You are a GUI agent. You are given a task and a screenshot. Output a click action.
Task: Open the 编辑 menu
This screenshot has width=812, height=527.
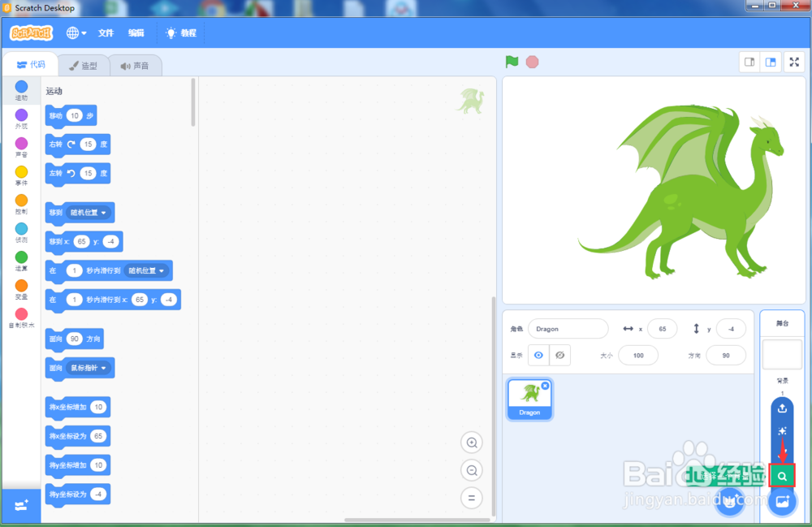click(x=136, y=33)
